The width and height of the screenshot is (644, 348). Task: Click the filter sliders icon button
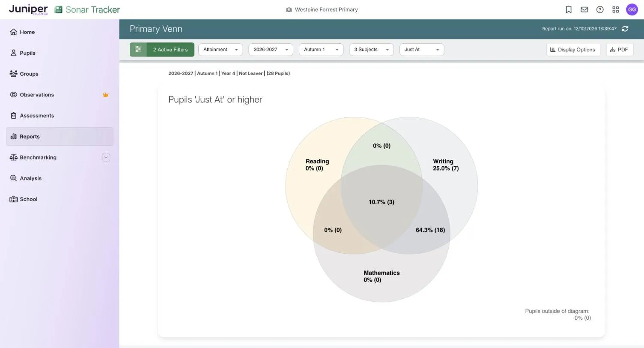pos(138,50)
